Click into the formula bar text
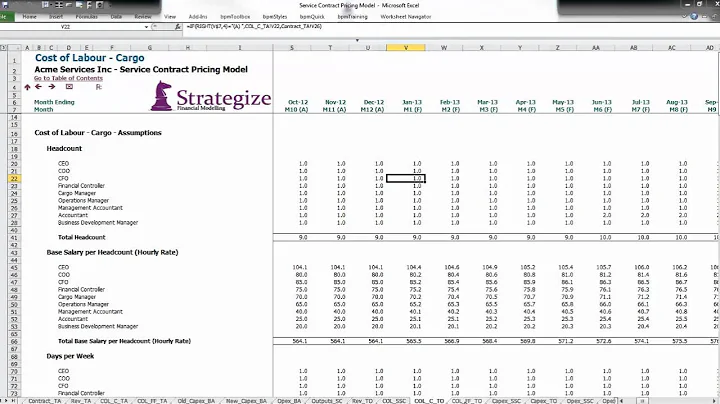The height and width of the screenshot is (404, 720). 253,27
